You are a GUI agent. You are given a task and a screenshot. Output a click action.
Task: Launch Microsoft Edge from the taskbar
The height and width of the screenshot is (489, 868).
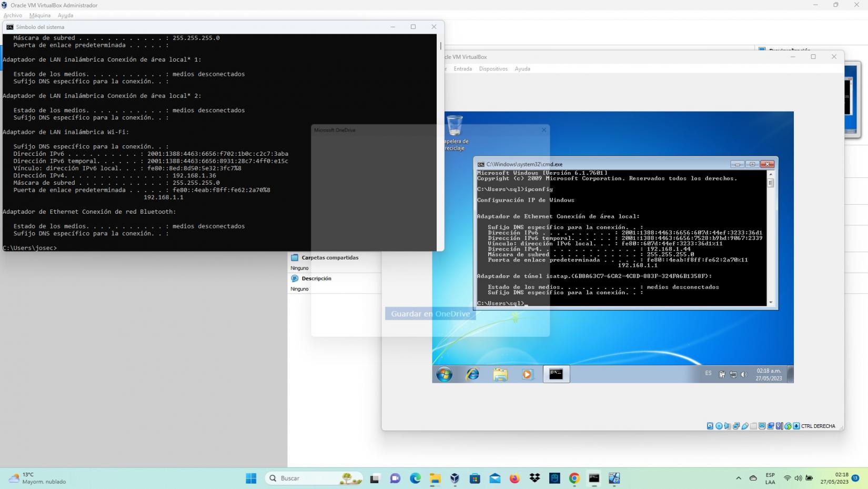(x=415, y=478)
